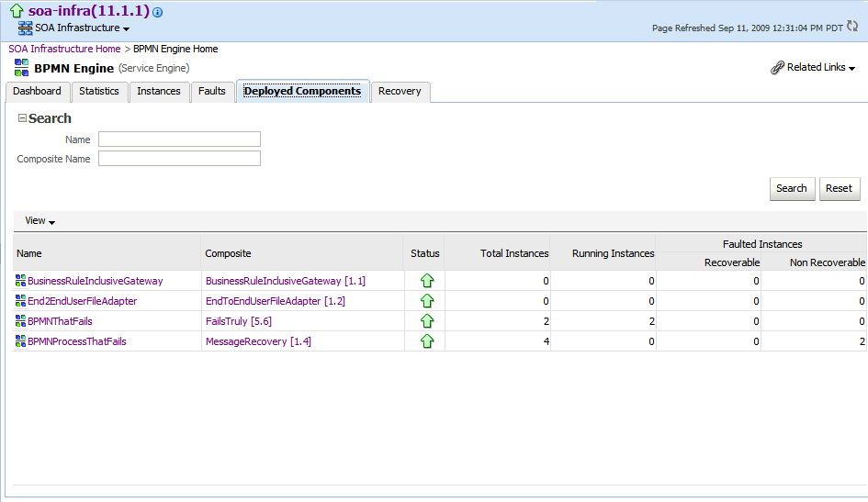
Task: Open the BPMNThatFails component link
Action: (x=60, y=321)
